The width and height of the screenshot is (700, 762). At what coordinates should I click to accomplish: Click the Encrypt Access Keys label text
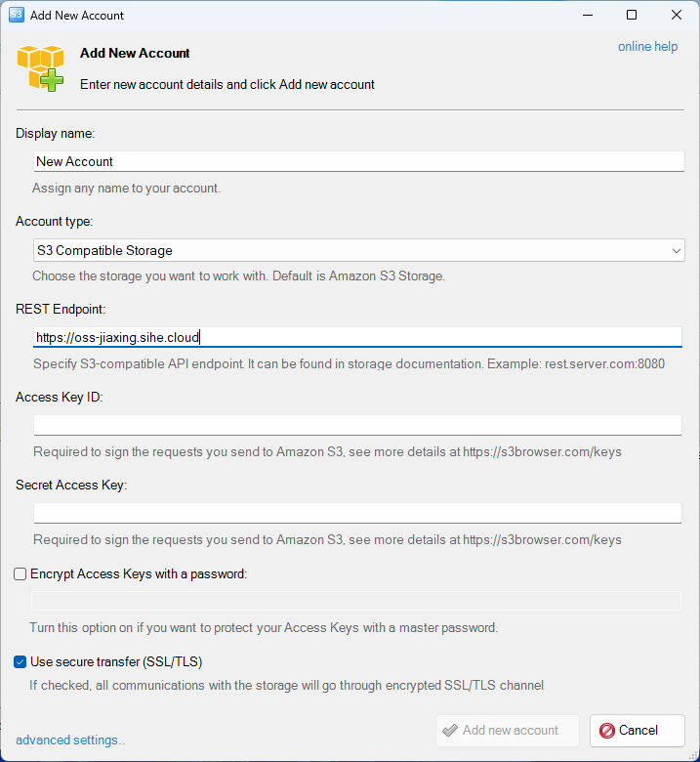139,573
